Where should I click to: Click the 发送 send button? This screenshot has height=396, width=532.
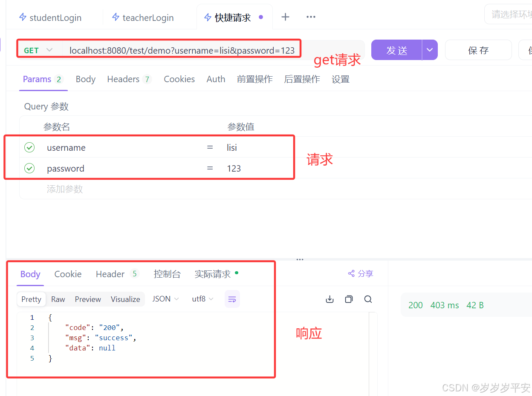tap(397, 50)
